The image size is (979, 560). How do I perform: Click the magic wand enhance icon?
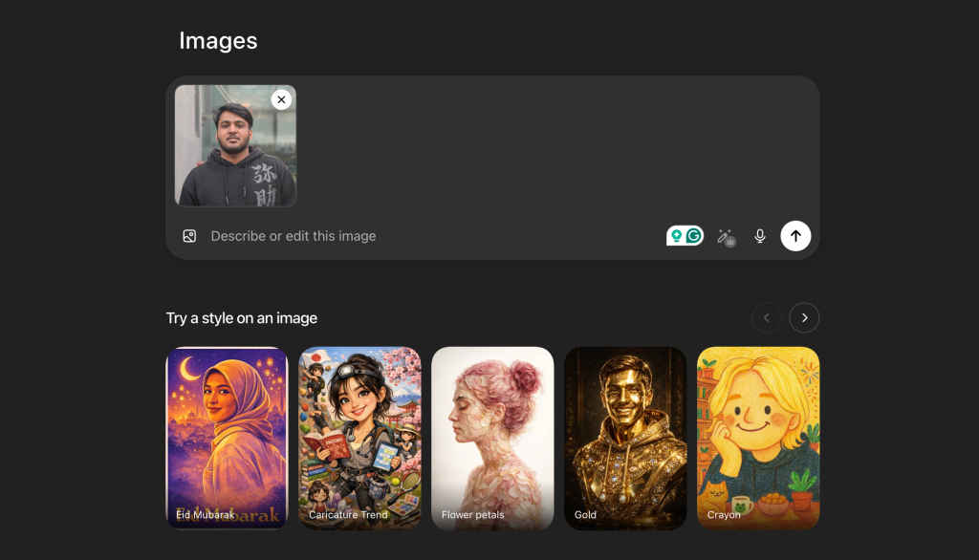click(x=726, y=236)
